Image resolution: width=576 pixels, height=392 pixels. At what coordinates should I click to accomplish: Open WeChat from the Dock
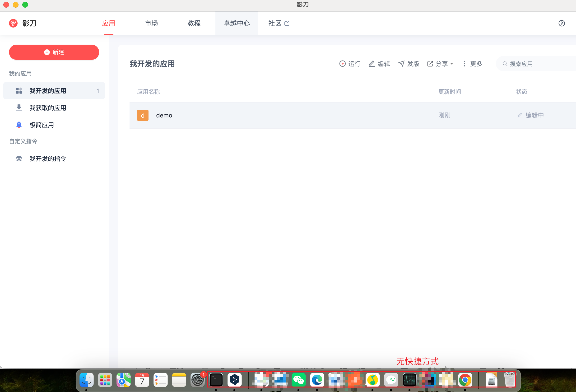coord(298,380)
